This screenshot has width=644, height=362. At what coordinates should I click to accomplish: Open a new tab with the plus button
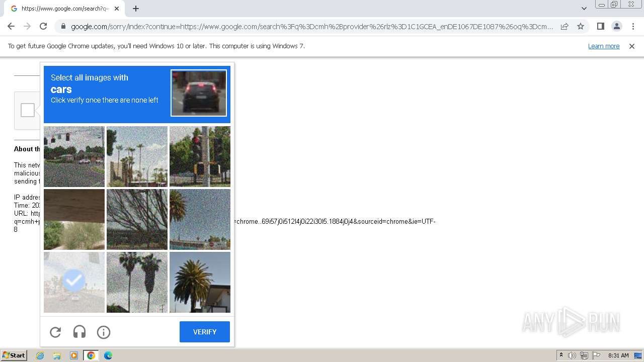point(136,9)
